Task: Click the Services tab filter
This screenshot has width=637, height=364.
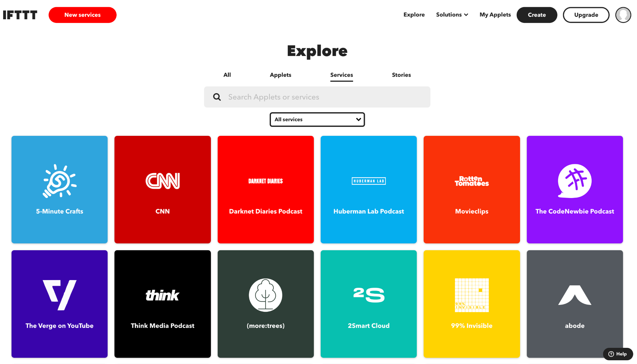Action: 341,75
